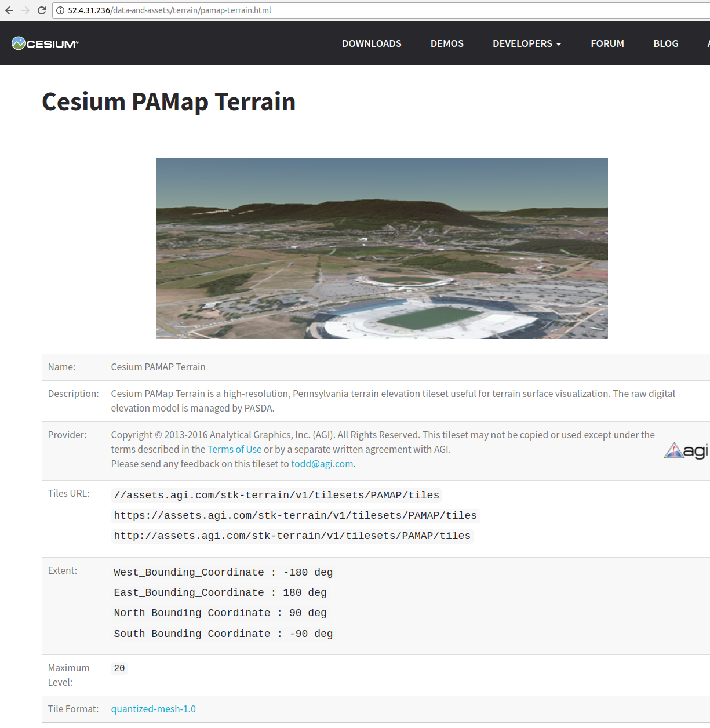Open the site information icon in the address bar

pos(60,10)
